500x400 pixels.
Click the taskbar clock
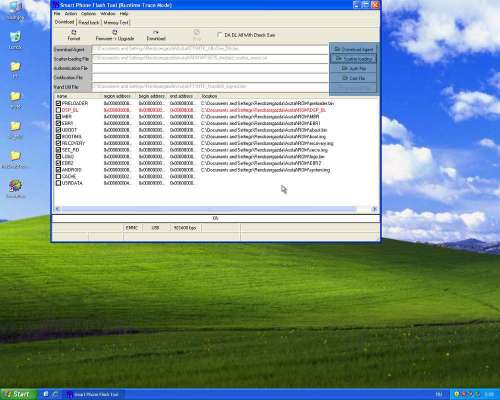tap(489, 394)
